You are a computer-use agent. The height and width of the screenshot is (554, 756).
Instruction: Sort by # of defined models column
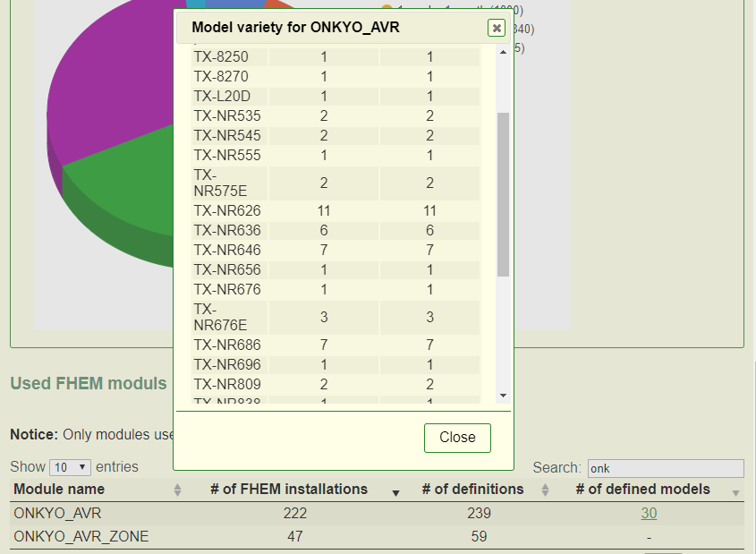[x=650, y=490]
